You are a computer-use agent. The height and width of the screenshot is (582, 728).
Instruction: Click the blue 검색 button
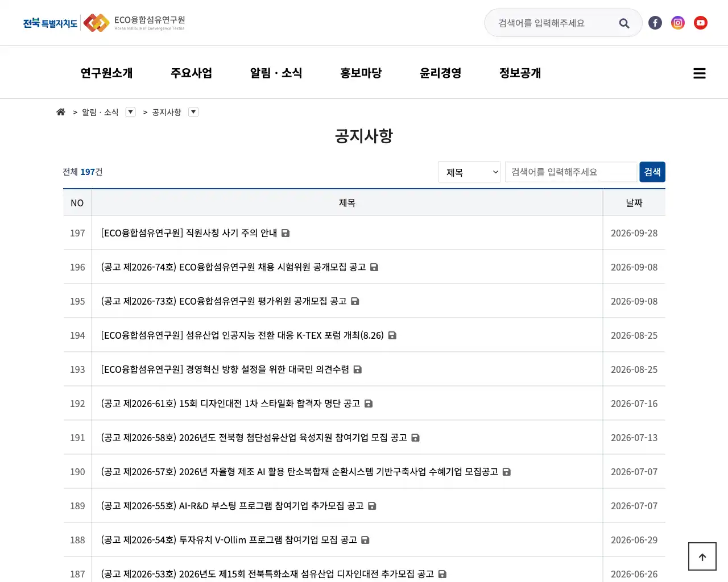(652, 172)
